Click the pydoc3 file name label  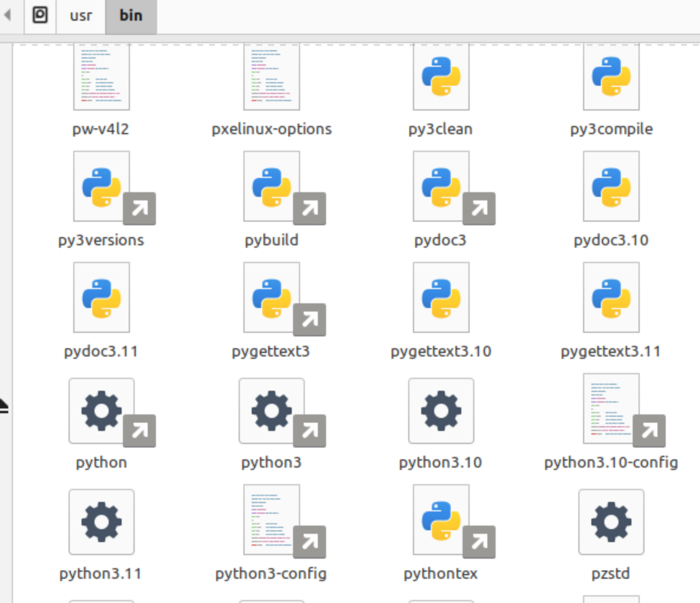[441, 240]
